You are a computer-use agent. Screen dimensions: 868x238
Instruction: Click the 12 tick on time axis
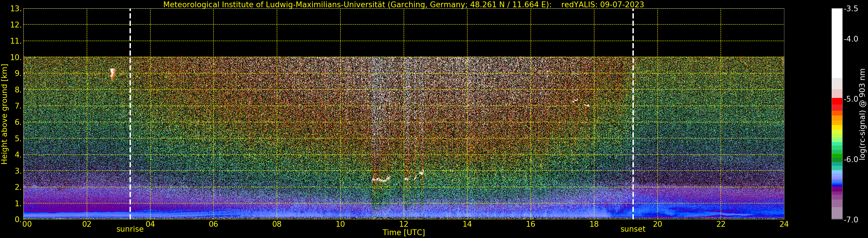tap(404, 224)
